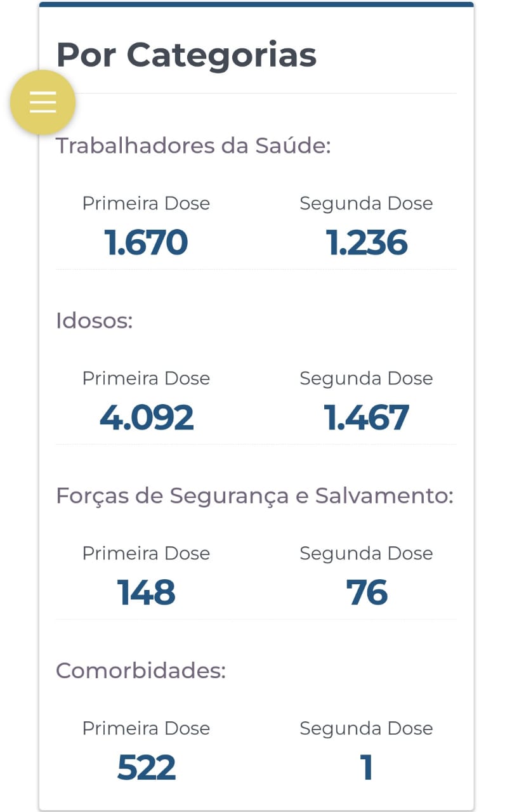Screen dimensions: 512x812
Task: Click Idosos first dose number 4.092
Action: [146, 417]
